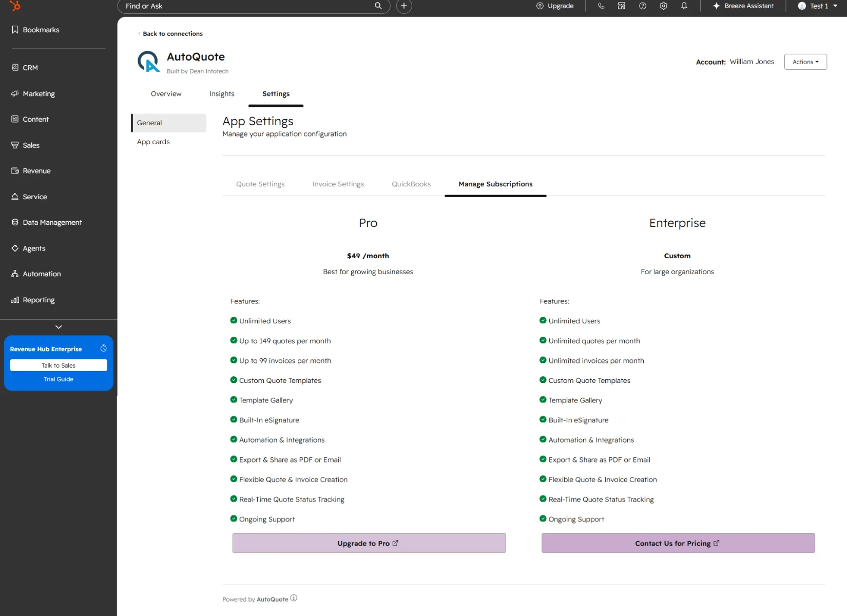The width and height of the screenshot is (847, 616).
Task: Click the Revenue icon in sidebar
Action: [15, 171]
